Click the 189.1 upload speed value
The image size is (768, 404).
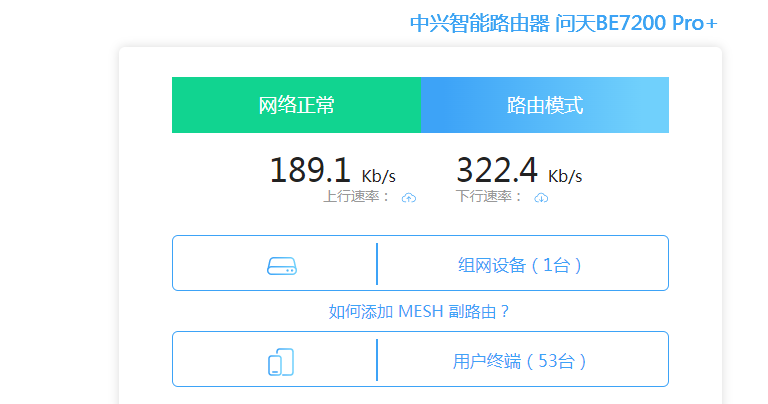click(x=310, y=170)
